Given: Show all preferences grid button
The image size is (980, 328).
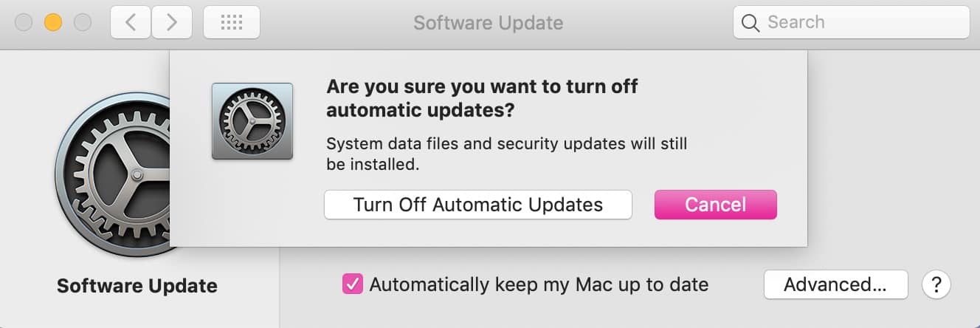Looking at the screenshot, I should click(x=231, y=23).
